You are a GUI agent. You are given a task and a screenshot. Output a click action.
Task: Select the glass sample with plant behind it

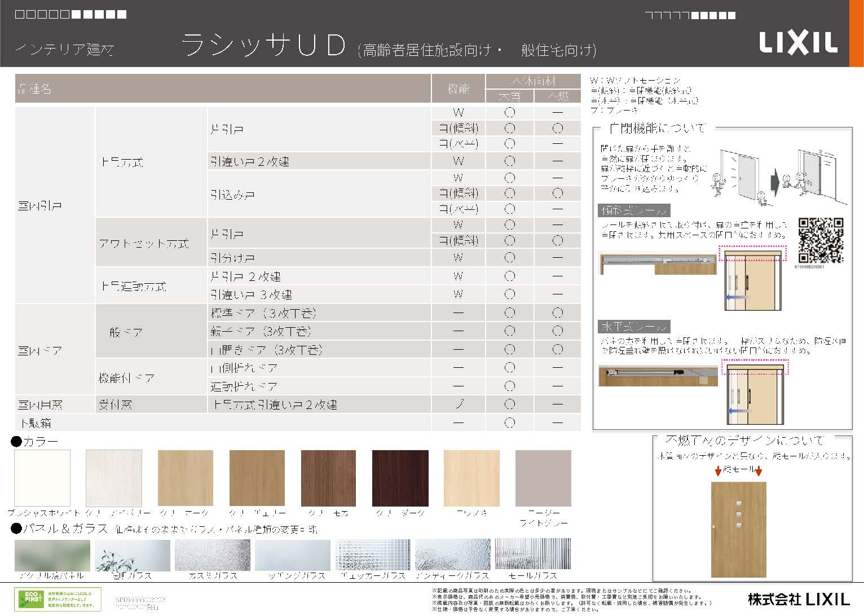132,555
